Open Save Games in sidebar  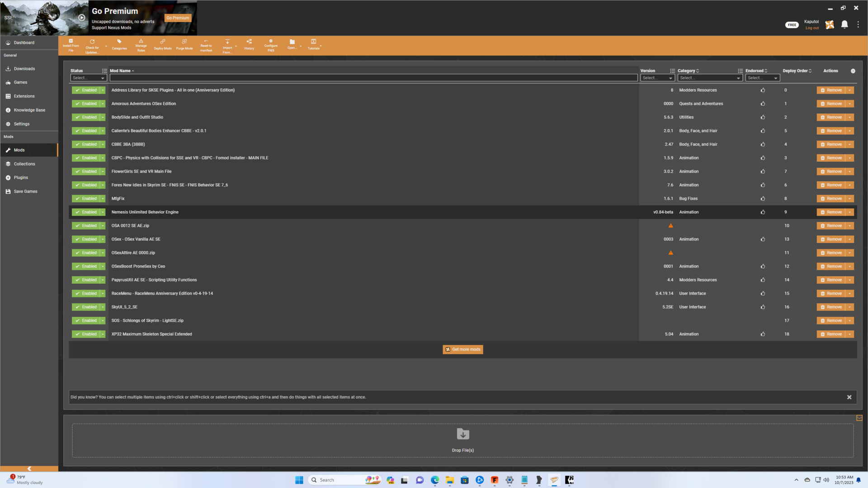pyautogui.click(x=29, y=192)
